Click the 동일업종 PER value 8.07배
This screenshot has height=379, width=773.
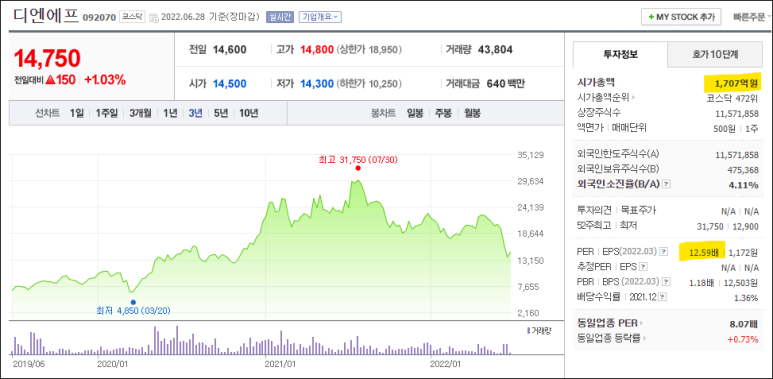[743, 324]
